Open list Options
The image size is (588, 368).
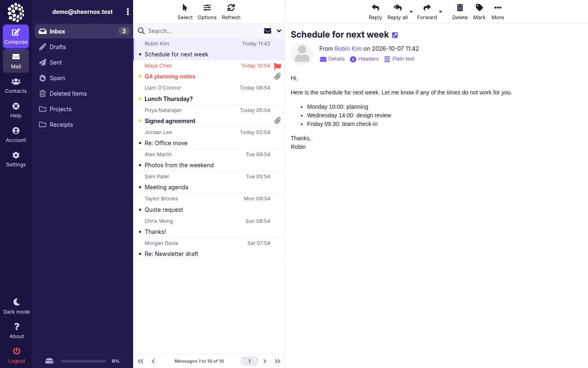pos(207,12)
